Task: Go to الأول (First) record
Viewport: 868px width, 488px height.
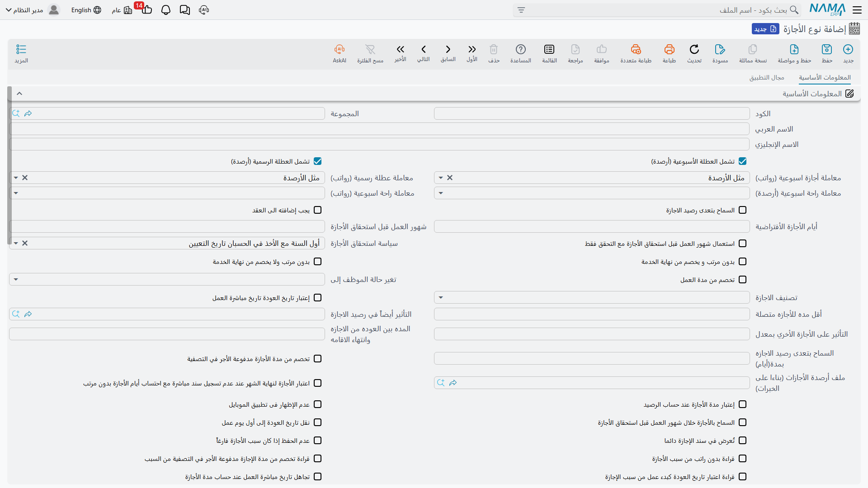Action: pyautogui.click(x=472, y=49)
